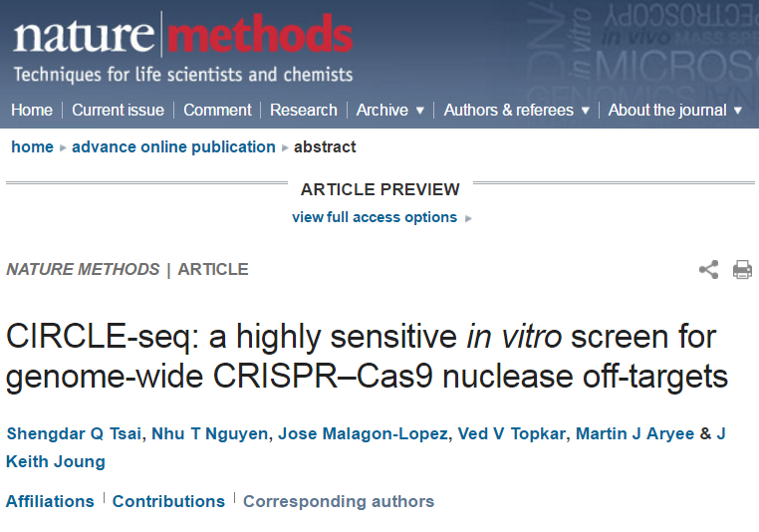Follow the 'view full access options' link
The height and width of the screenshot is (532, 759).
pyautogui.click(x=375, y=217)
